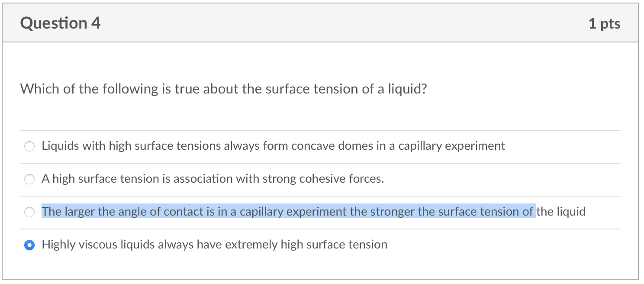
Task: Click the answer text about concave domes
Action: [x=273, y=146]
